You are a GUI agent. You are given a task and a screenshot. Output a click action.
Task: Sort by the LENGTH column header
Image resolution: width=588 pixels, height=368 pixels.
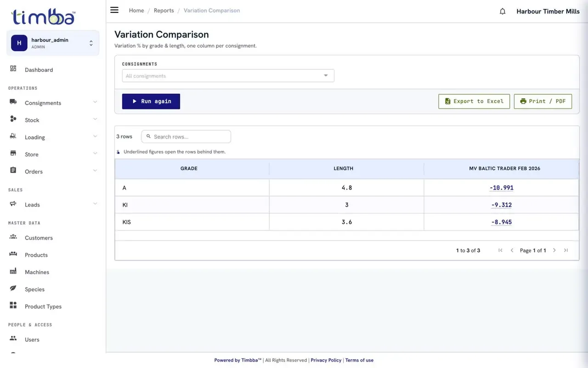(343, 169)
